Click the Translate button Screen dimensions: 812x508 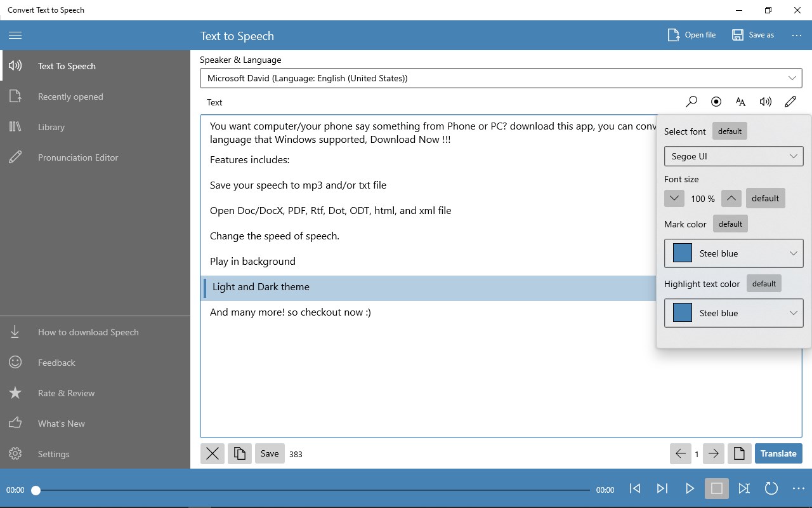pyautogui.click(x=778, y=453)
